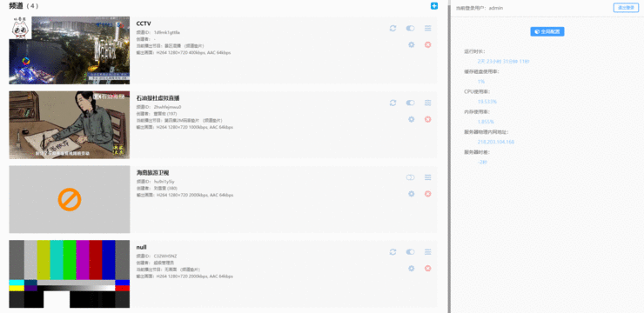Screen dimensions: 644x313
Task: Expand the 海南旅游卫视 channel list menu
Action: click(428, 177)
